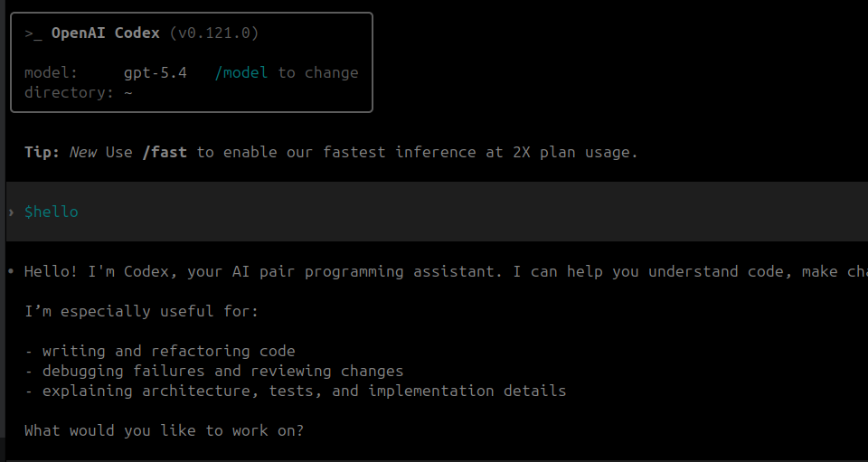Screen dimensions: 868x462
Task: Click the /fast command in the tip
Action: click(164, 152)
